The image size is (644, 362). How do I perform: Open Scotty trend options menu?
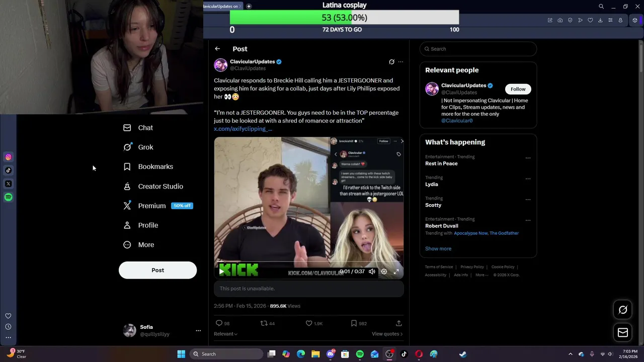[x=528, y=199]
